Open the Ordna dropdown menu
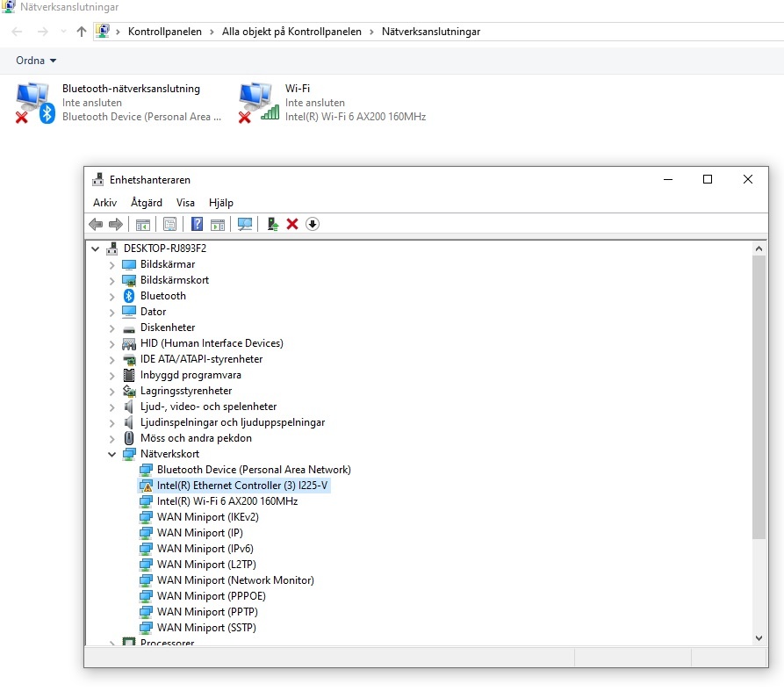The height and width of the screenshot is (691, 784). point(36,61)
